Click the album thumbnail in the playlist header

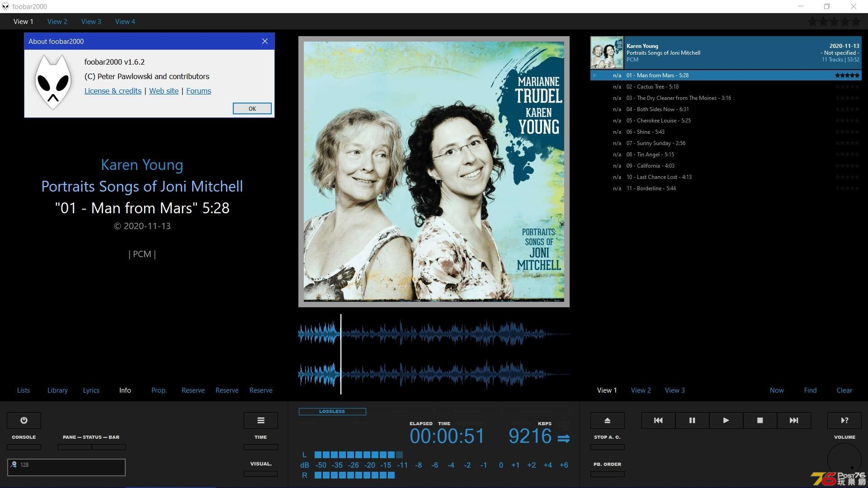tap(607, 52)
